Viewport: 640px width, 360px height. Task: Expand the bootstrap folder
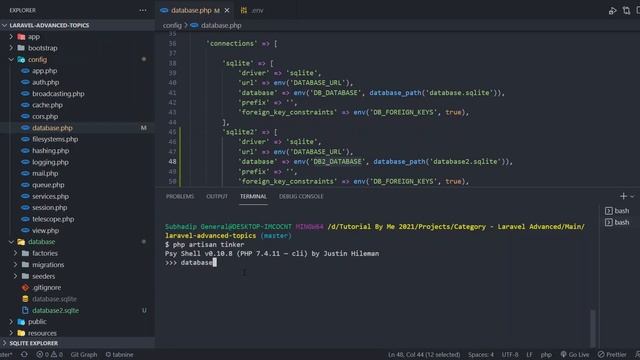point(42,48)
